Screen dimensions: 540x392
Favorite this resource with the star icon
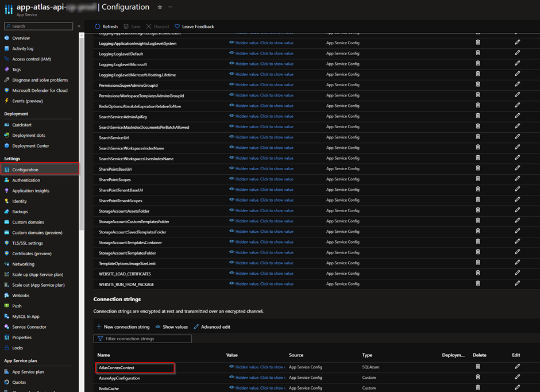[160, 7]
